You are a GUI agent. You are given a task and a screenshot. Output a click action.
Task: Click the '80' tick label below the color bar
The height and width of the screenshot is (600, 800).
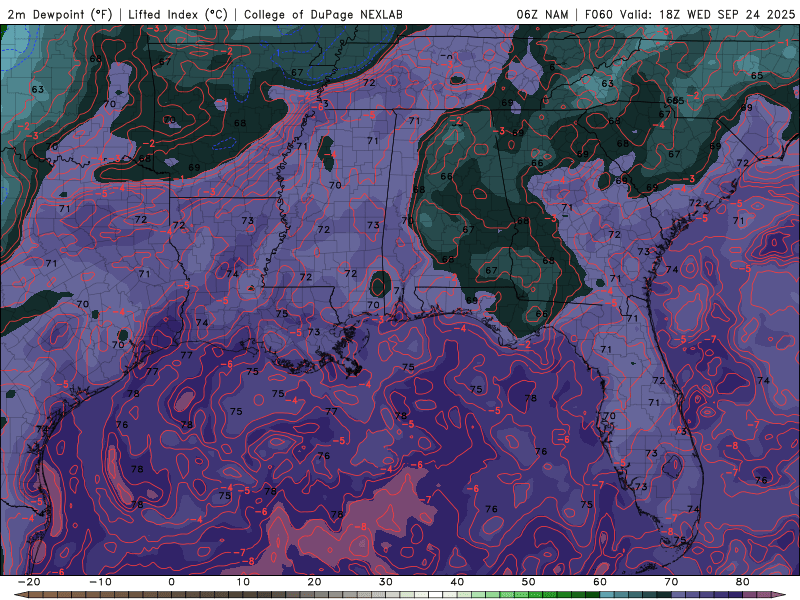(743, 582)
